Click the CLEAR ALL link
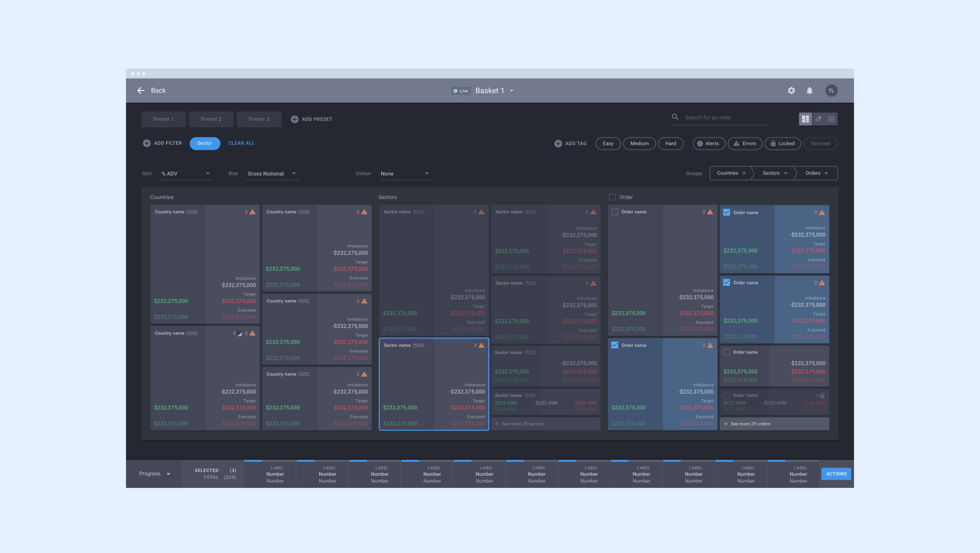This screenshot has width=980, height=553. (241, 143)
